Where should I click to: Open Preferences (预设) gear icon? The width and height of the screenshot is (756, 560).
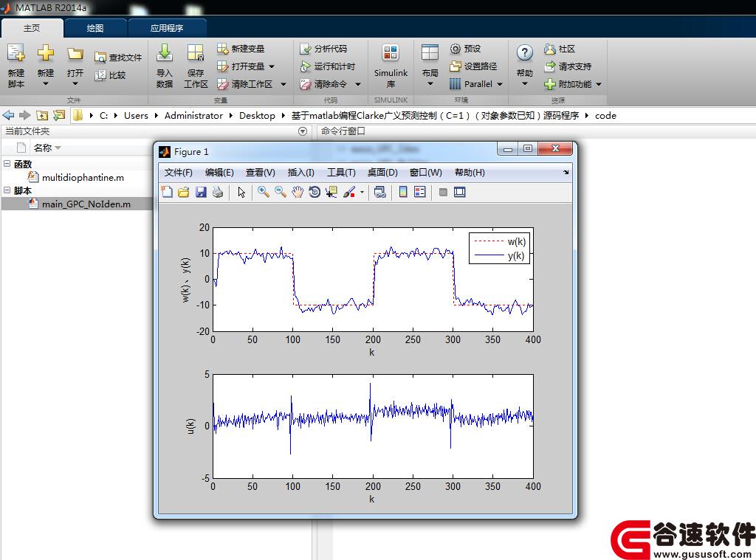[x=455, y=49]
